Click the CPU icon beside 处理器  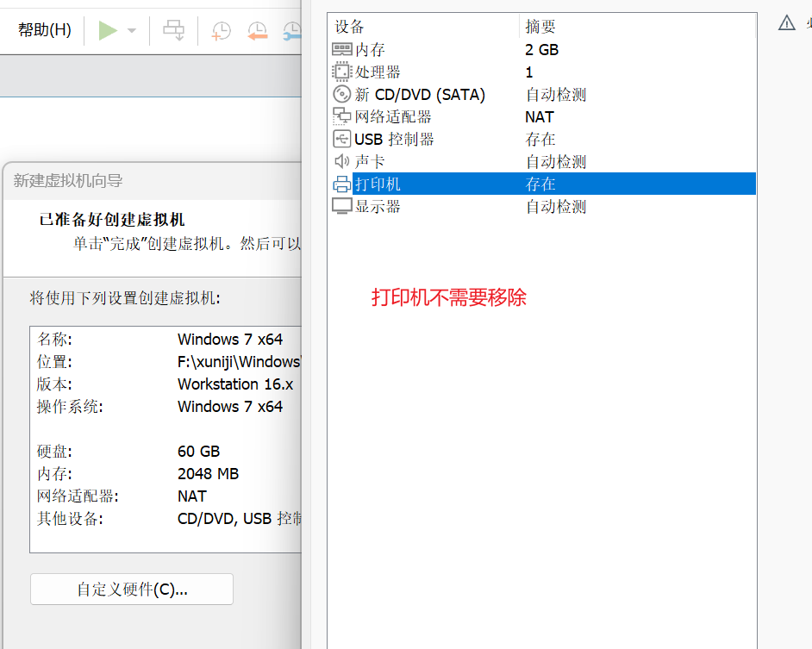[x=342, y=72]
